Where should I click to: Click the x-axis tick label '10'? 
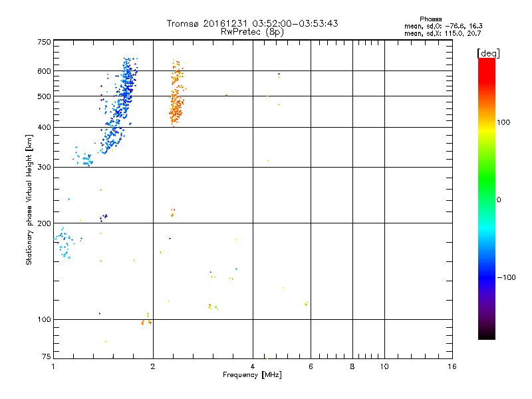point(384,366)
